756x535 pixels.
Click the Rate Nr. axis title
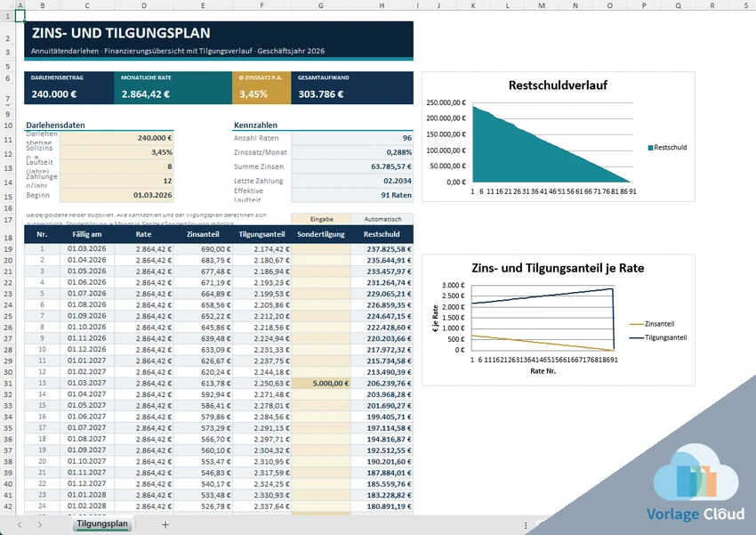(x=543, y=371)
